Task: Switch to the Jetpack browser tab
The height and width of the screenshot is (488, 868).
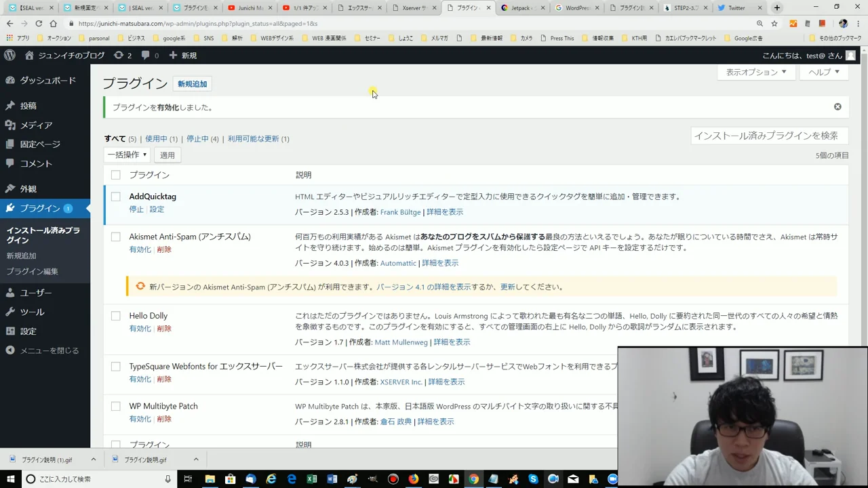Action: coord(522,7)
